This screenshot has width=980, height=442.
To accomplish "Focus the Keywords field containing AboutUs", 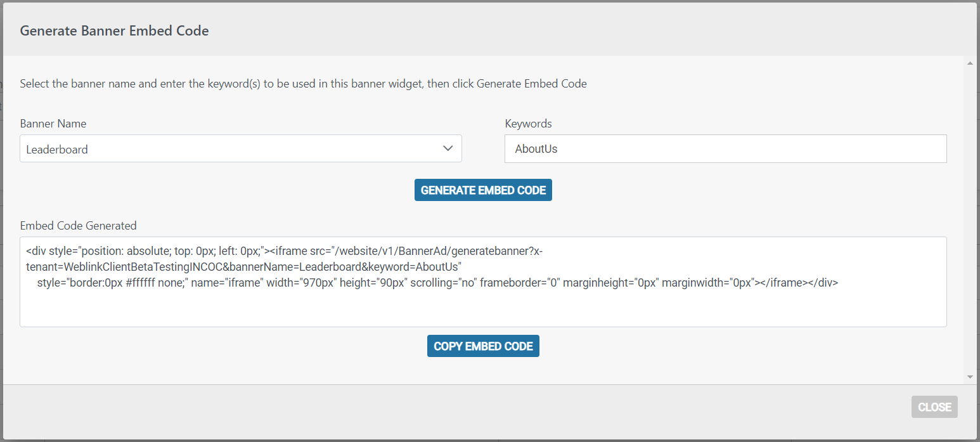I will click(726, 148).
